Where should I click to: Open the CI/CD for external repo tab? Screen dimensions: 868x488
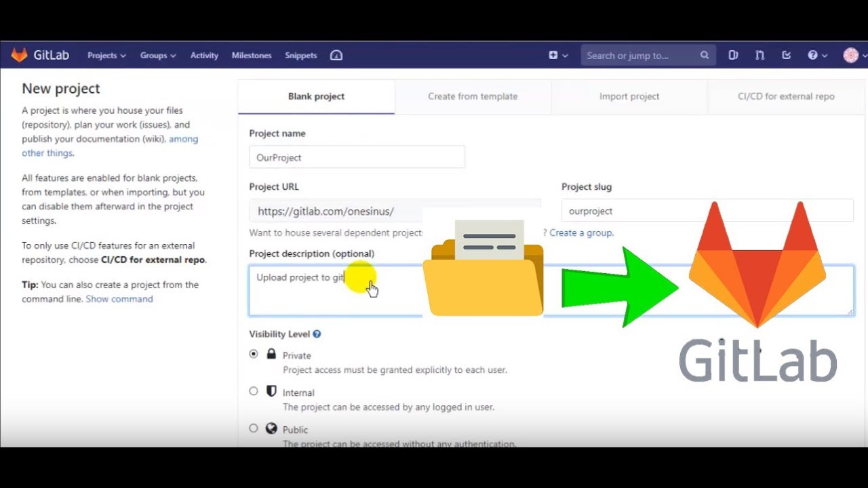click(x=786, y=96)
